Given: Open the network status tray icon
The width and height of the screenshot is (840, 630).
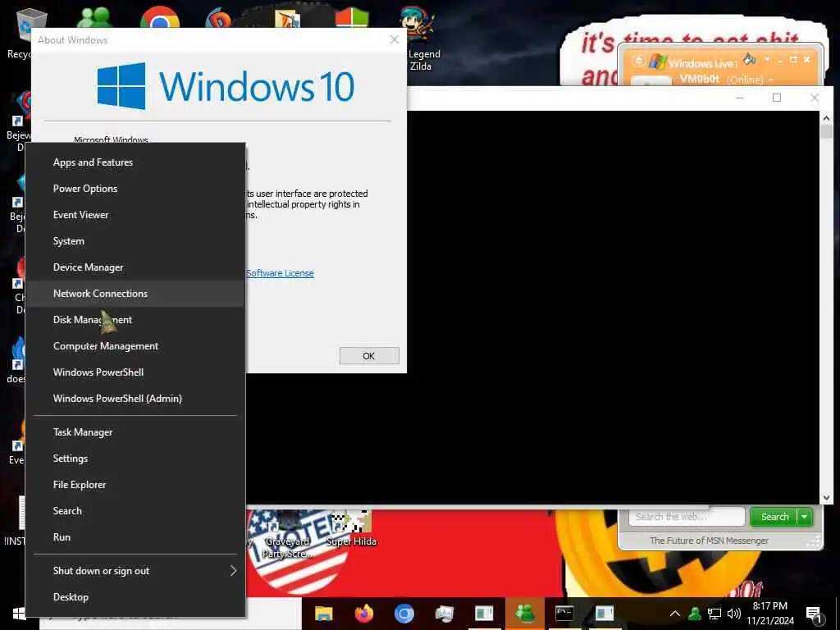Looking at the screenshot, I should tap(714, 614).
